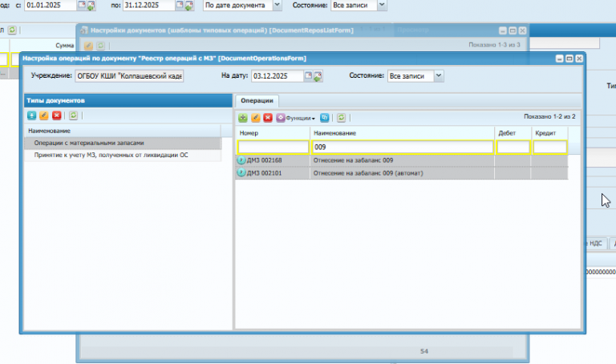Click period start date field 01.01.2025
The height and width of the screenshot is (364, 616).
tap(51, 5)
